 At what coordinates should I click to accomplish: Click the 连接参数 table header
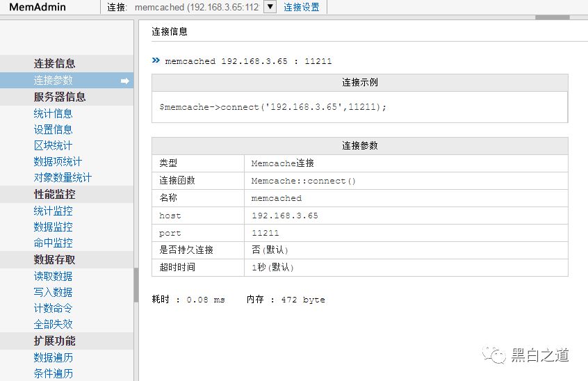tap(359, 145)
